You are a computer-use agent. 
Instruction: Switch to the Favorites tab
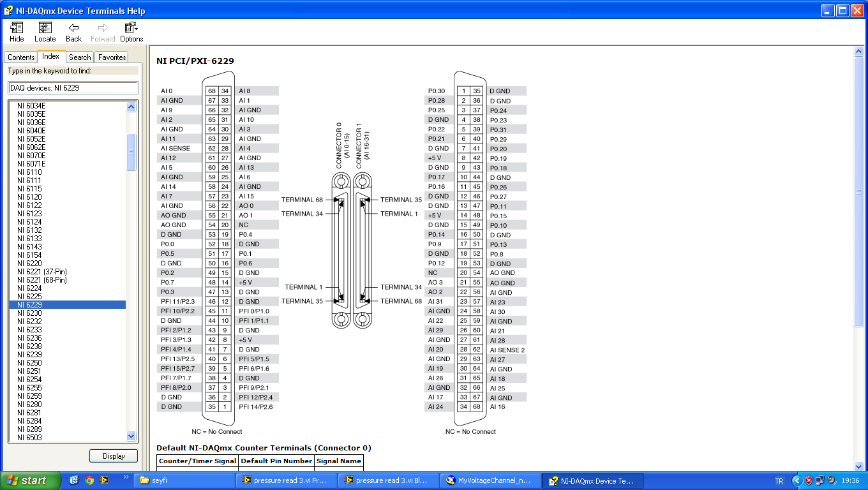tap(111, 57)
